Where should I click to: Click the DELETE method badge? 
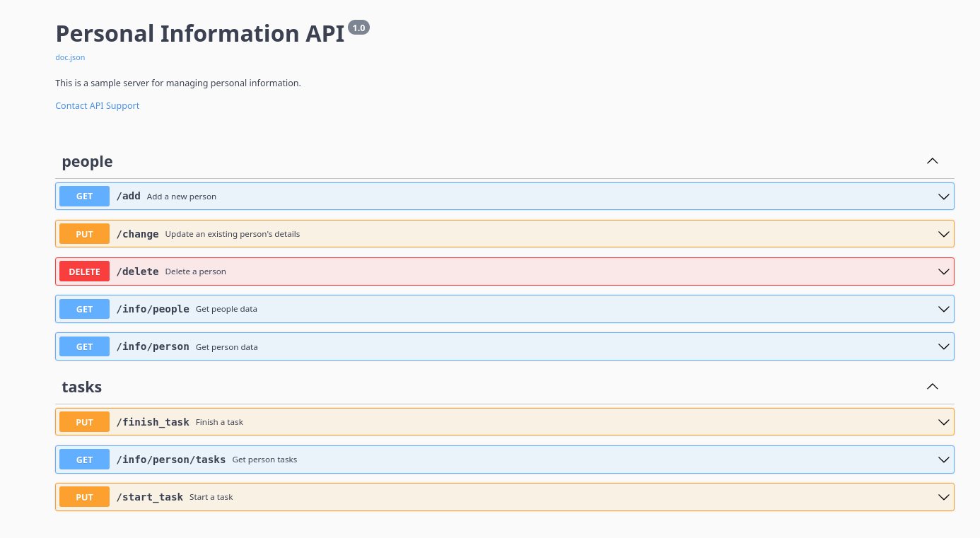point(84,271)
